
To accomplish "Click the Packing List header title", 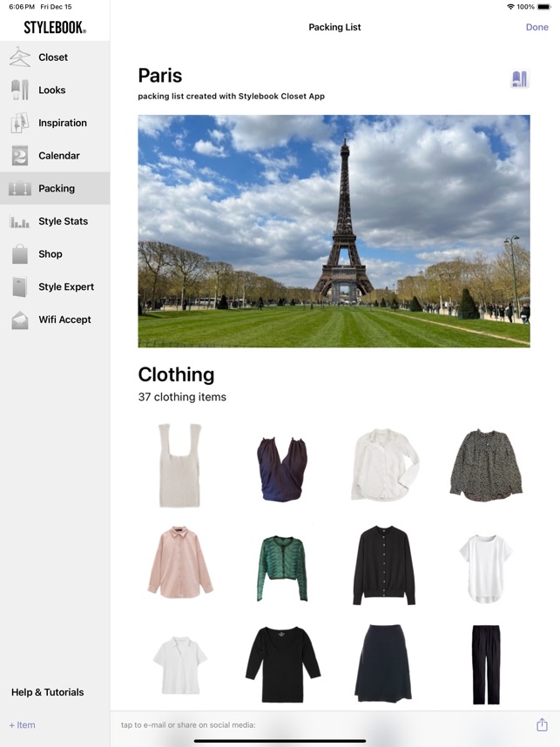I will (334, 27).
